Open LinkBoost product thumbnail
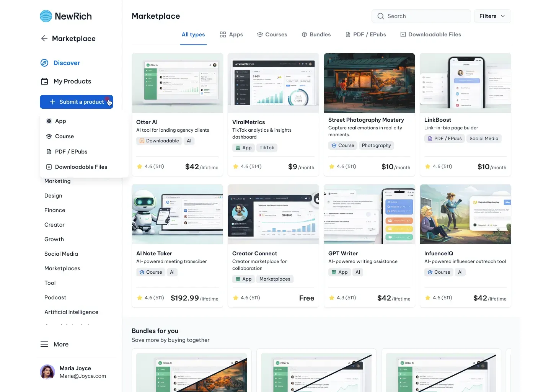Screen dimensions: 551x392 tap(465, 83)
